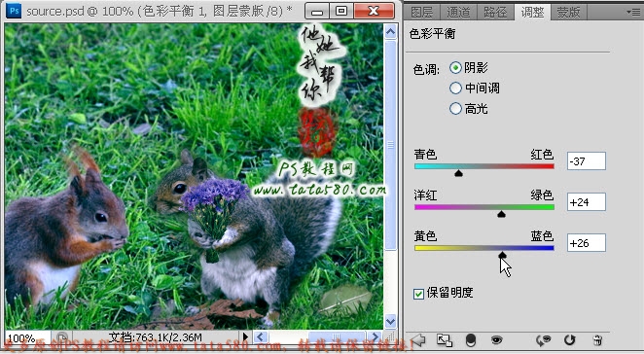Click the vertical scrollbar thumb
The height and width of the screenshot is (354, 644).
click(x=390, y=145)
